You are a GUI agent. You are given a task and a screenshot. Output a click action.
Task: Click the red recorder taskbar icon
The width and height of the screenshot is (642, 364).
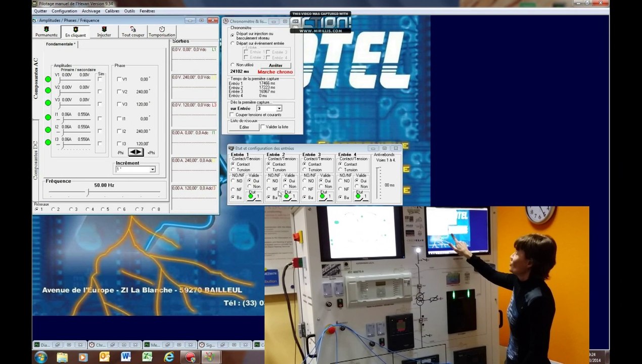click(190, 357)
